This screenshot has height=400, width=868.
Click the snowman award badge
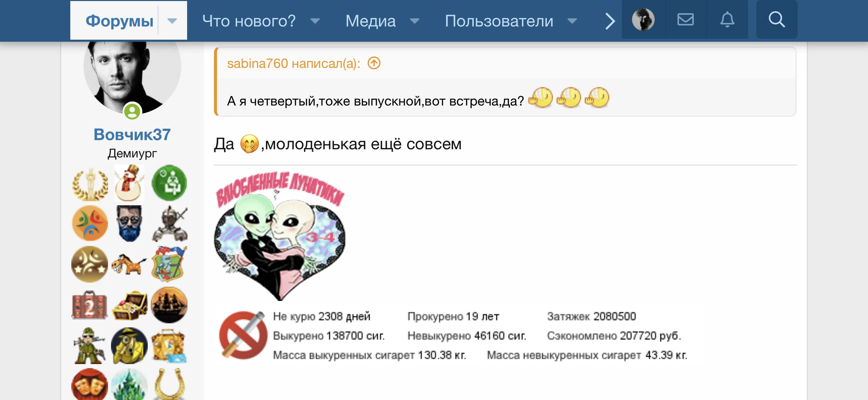pyautogui.click(x=129, y=183)
